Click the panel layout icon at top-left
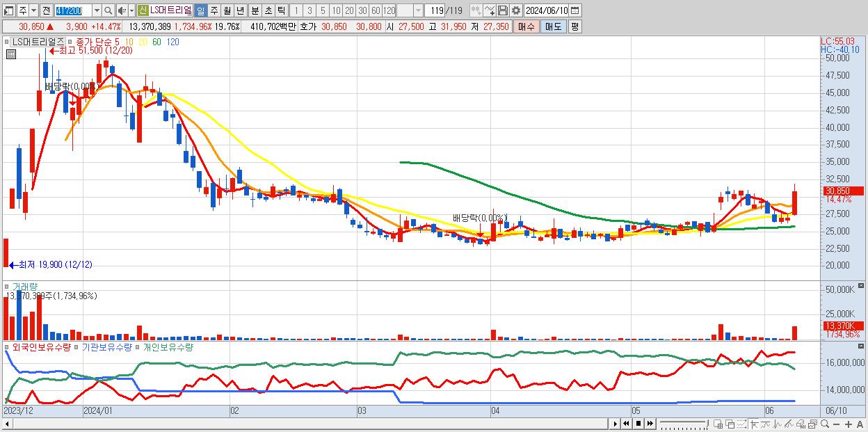 tap(9, 10)
